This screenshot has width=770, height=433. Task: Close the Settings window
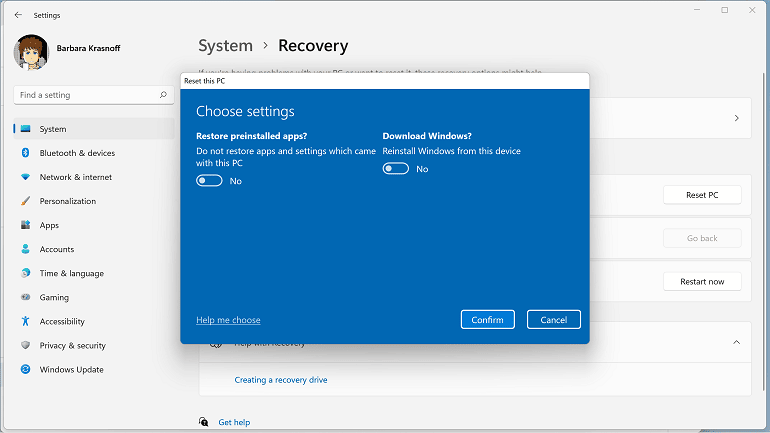(x=752, y=10)
